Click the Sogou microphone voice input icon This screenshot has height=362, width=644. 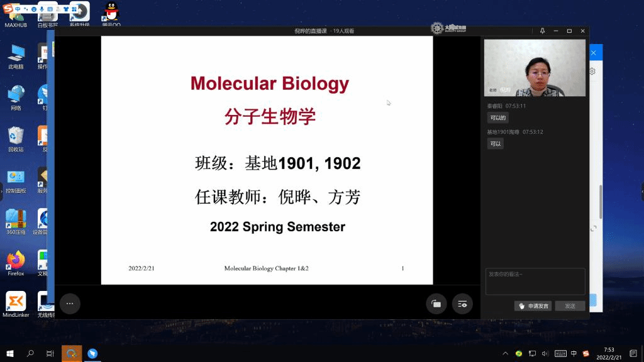[42, 9]
